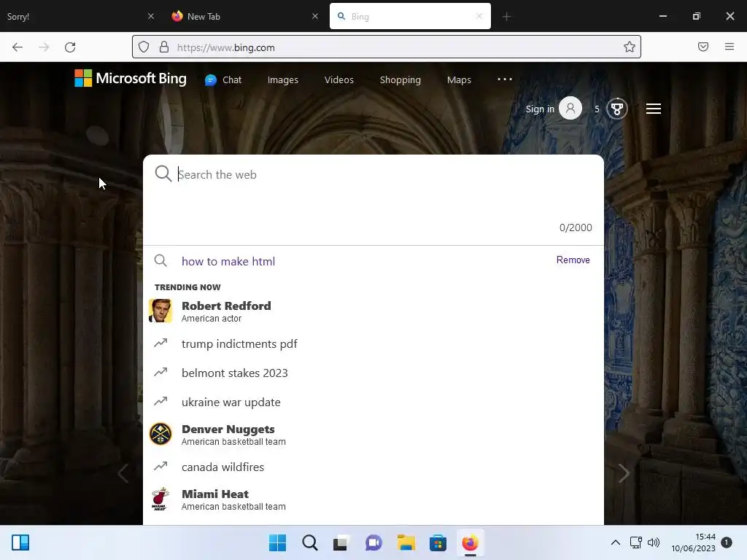Screen dimensions: 747x560
Task: Click Robert Redford thumbnail image
Action: click(x=160, y=311)
